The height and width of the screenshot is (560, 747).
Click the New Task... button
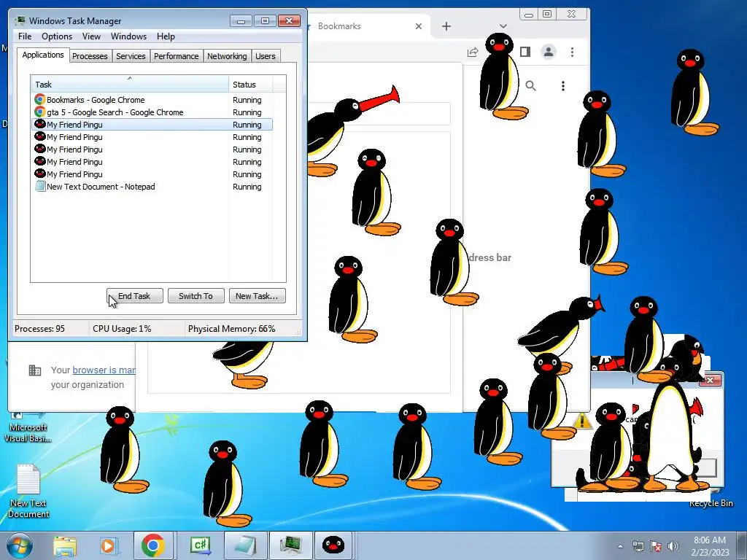(x=257, y=296)
